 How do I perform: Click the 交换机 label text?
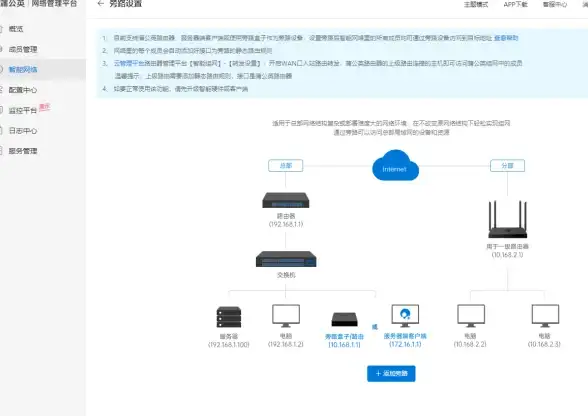pyautogui.click(x=286, y=275)
